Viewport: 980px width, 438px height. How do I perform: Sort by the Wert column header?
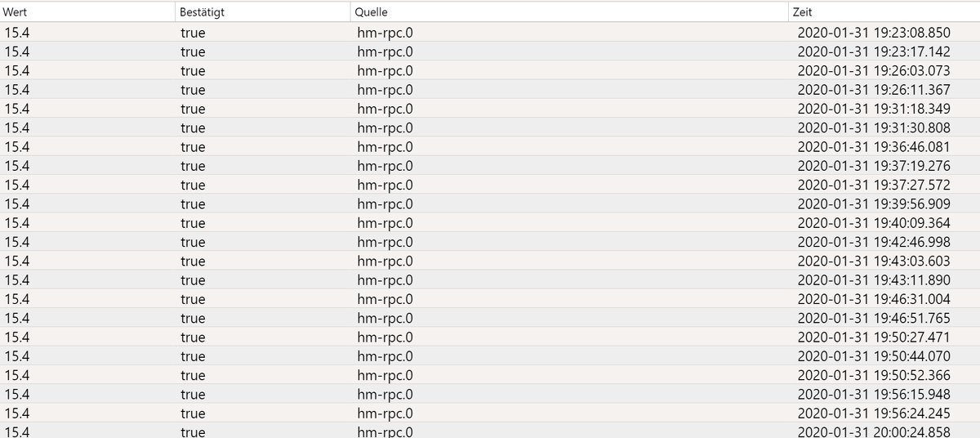click(x=87, y=12)
